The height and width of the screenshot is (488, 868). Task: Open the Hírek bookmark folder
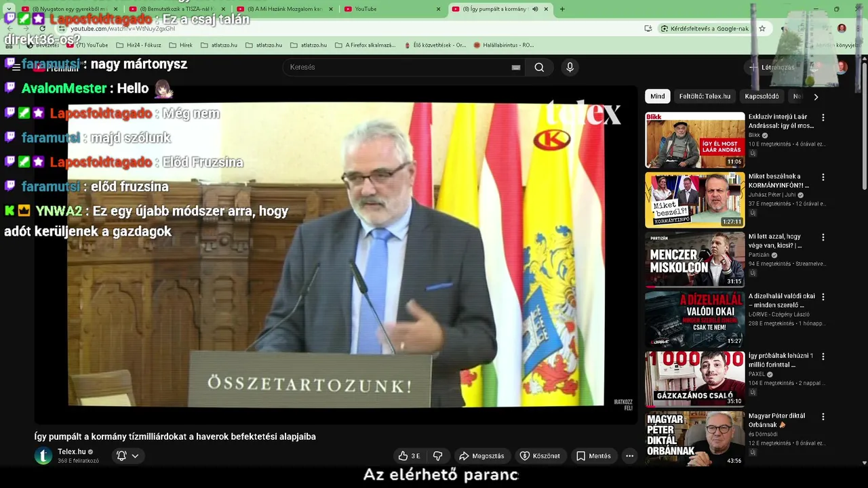tap(180, 45)
